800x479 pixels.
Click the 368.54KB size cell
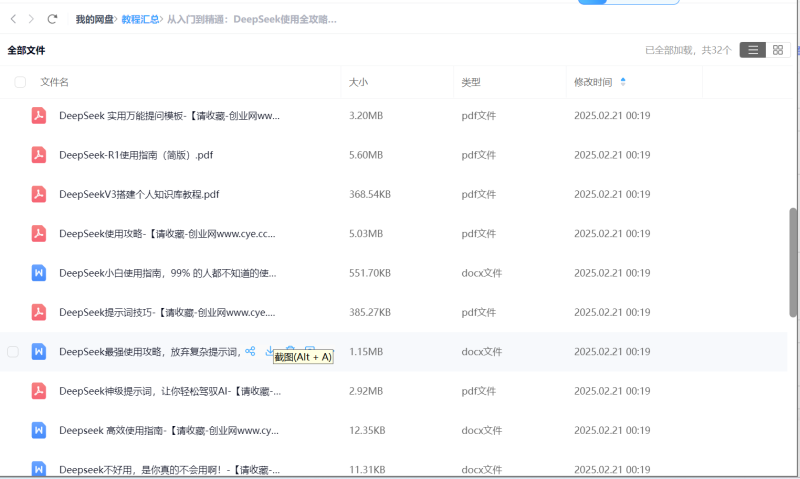pos(370,194)
